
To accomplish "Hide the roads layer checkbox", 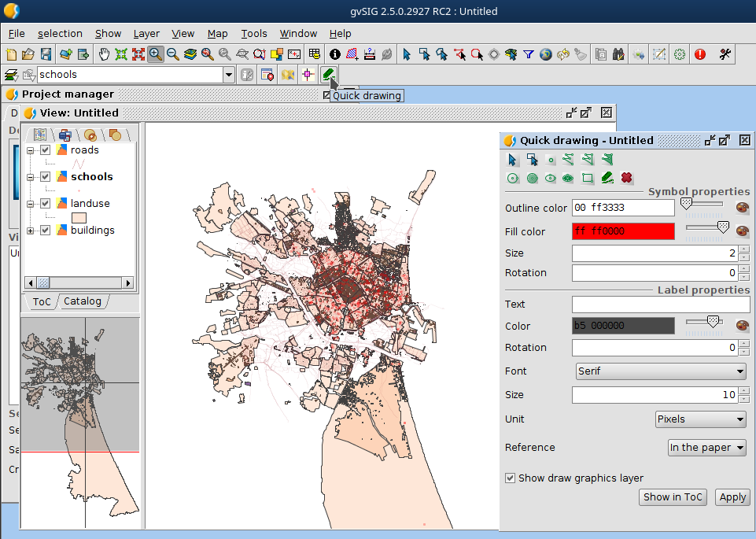I will [46, 150].
